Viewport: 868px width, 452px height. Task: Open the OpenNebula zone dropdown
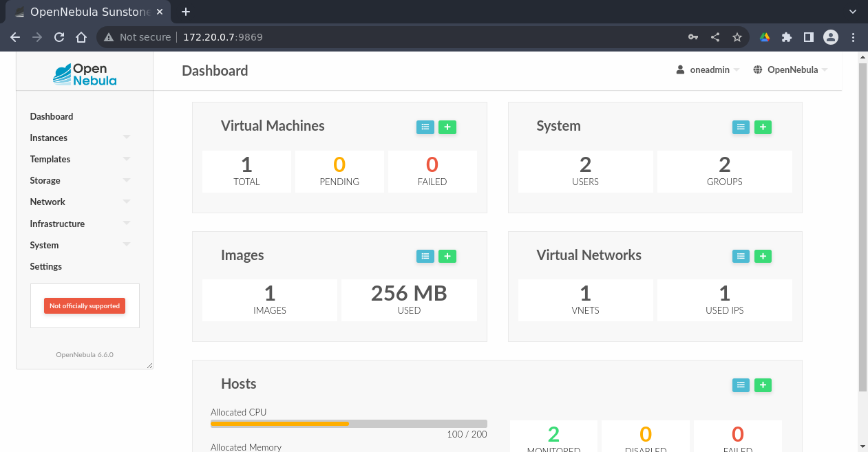[x=790, y=69]
